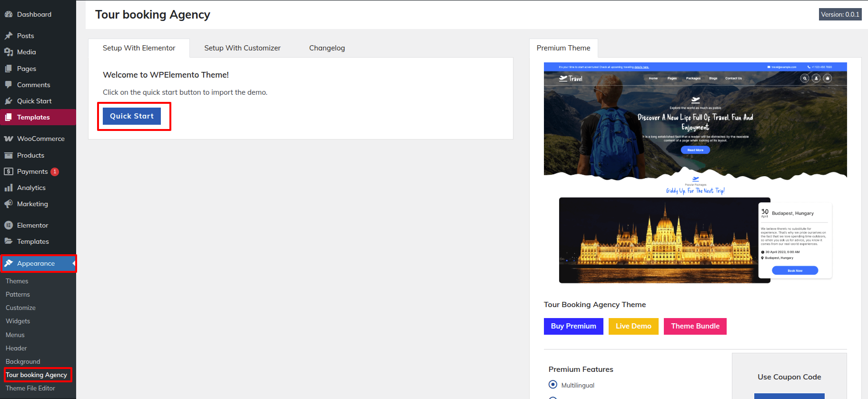
Task: Open the Analytics menu link
Action: (x=31, y=188)
